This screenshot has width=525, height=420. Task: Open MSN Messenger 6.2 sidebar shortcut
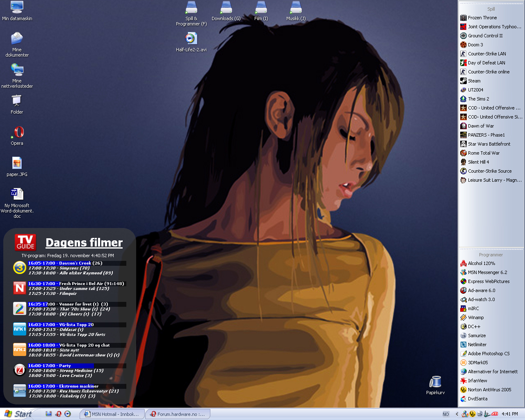(x=484, y=272)
